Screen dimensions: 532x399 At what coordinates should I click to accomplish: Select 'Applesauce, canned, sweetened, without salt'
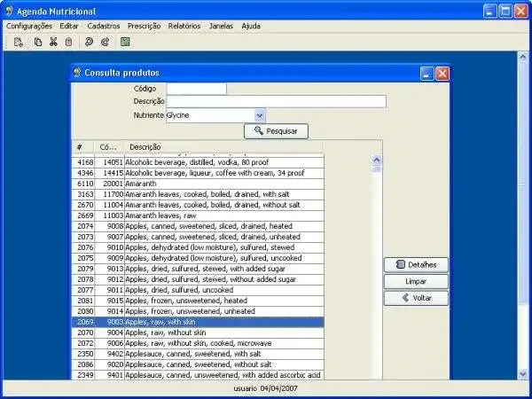pyautogui.click(x=198, y=364)
